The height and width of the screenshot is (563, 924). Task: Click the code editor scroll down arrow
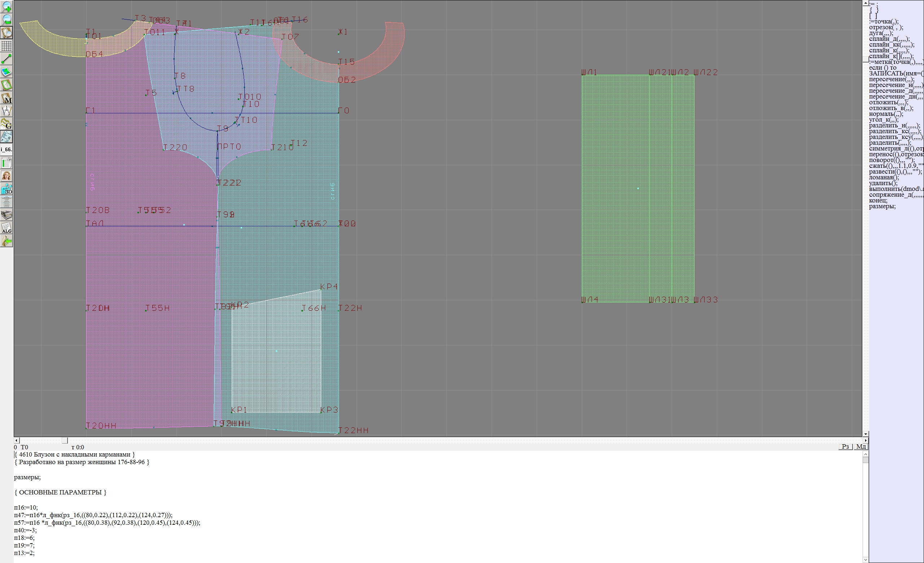coord(865,560)
